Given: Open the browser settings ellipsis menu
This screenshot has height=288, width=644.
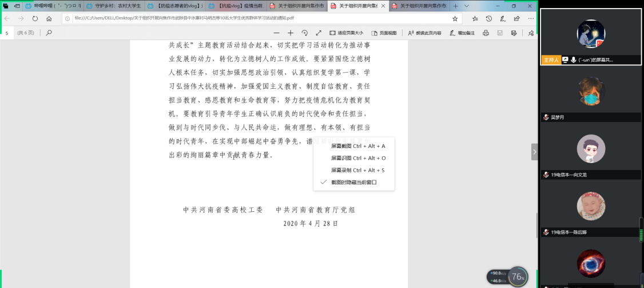Looking at the screenshot, I should [x=530, y=18].
